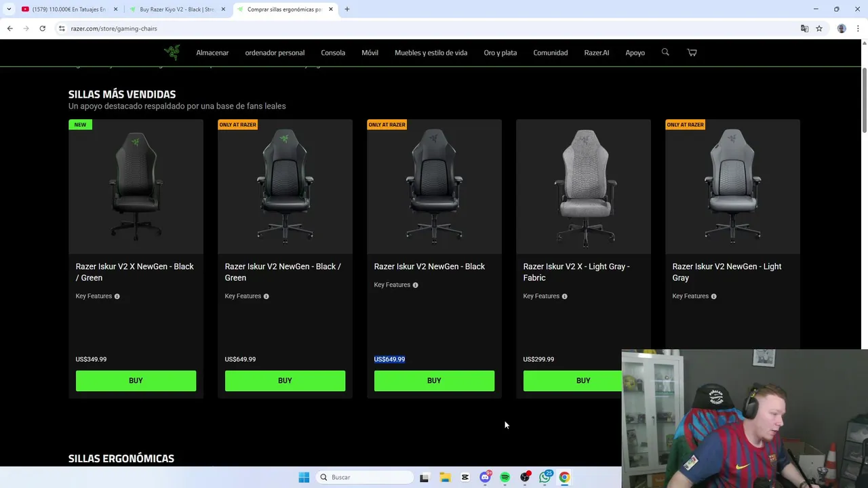Open File Explorer from the taskbar
The height and width of the screenshot is (488, 868).
445,477
